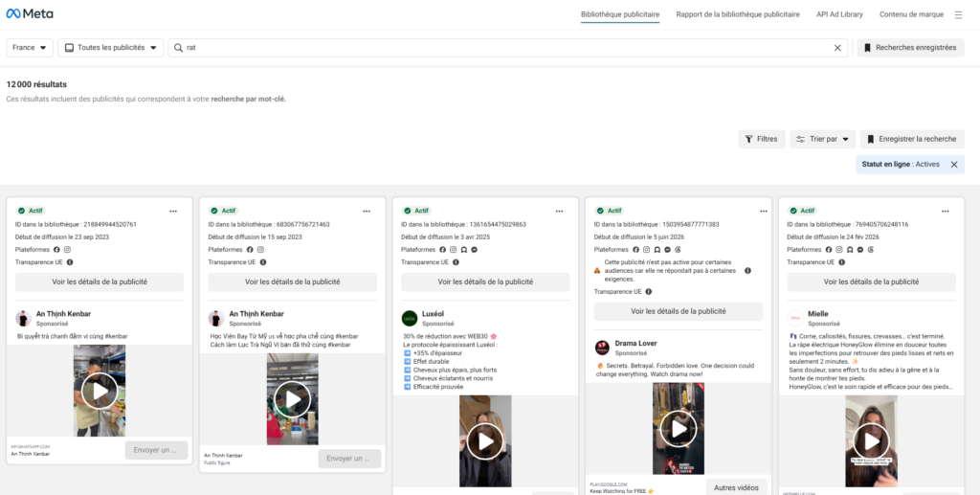Remove the Statut en ligne Actives filter
This screenshot has width=980, height=495.
click(954, 165)
